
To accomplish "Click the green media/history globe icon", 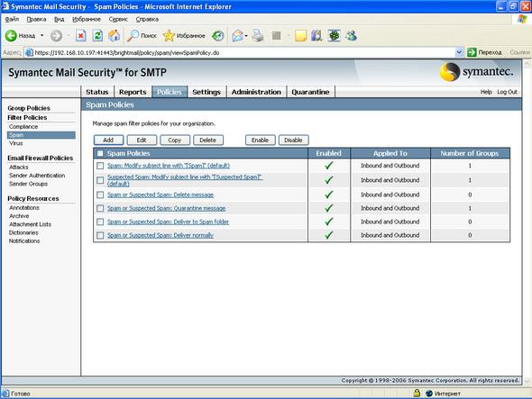I will pos(218,36).
